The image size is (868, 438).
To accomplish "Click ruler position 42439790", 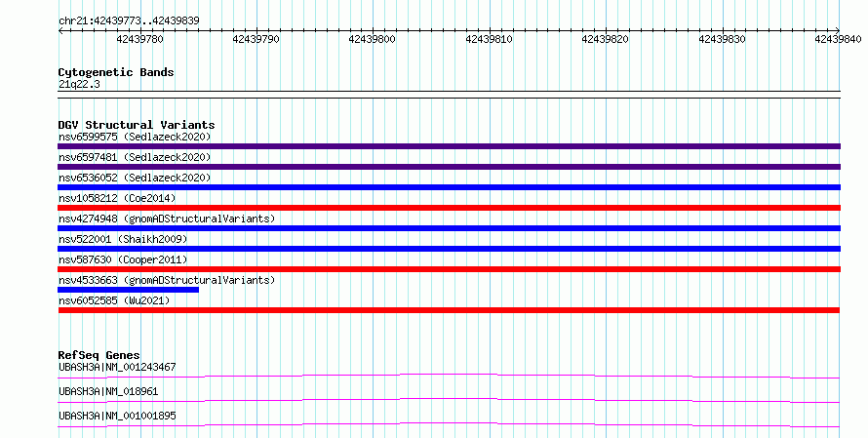I will 256,39.
